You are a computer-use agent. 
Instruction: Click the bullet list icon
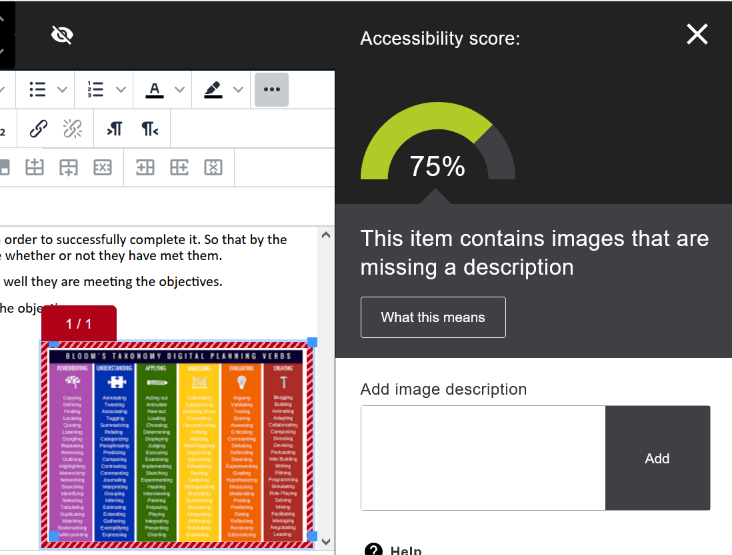[38, 89]
